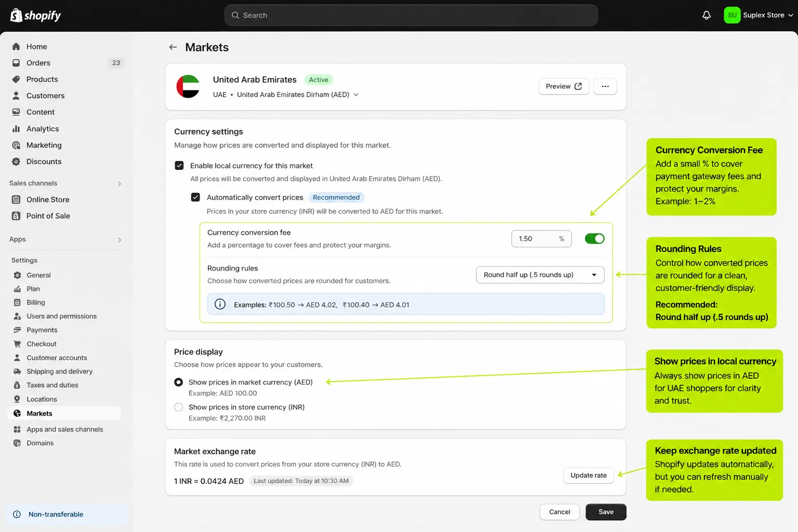
Task: Open the Suplex Store account menu
Action: pos(759,15)
